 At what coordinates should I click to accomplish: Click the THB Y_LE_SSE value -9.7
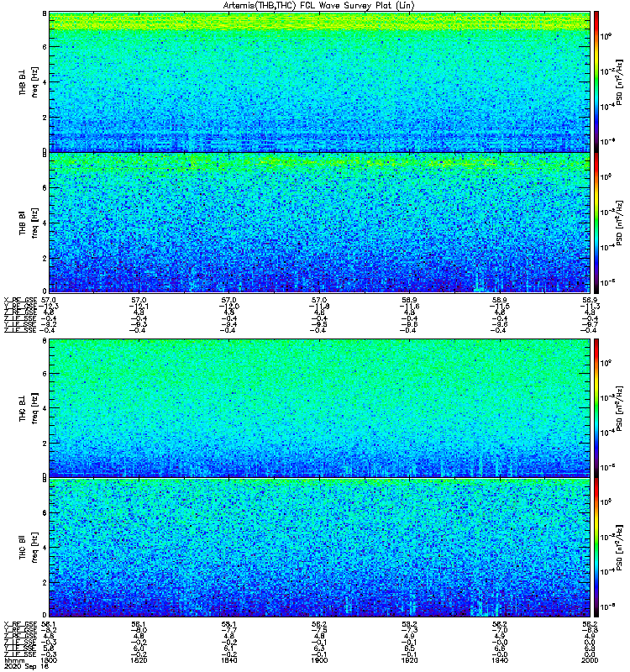coord(590,324)
